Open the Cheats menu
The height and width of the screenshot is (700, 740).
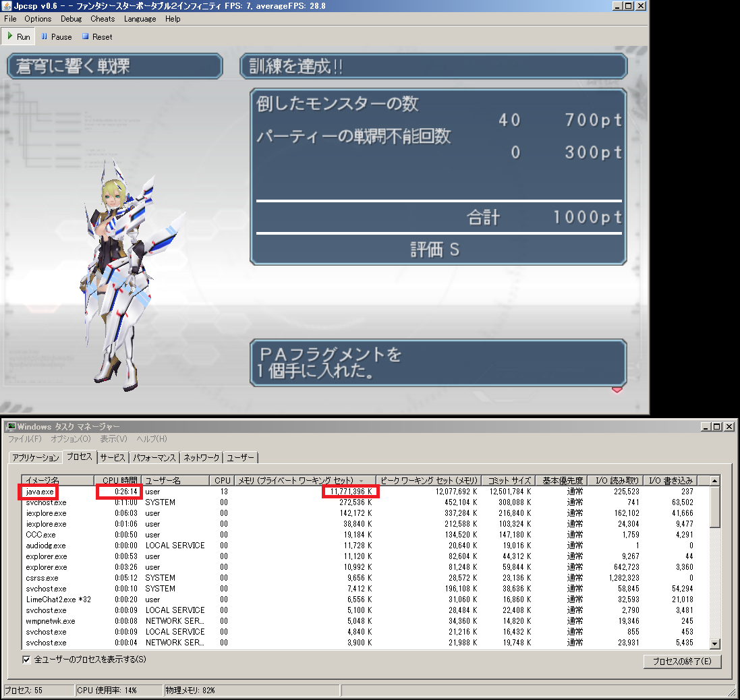(103, 19)
